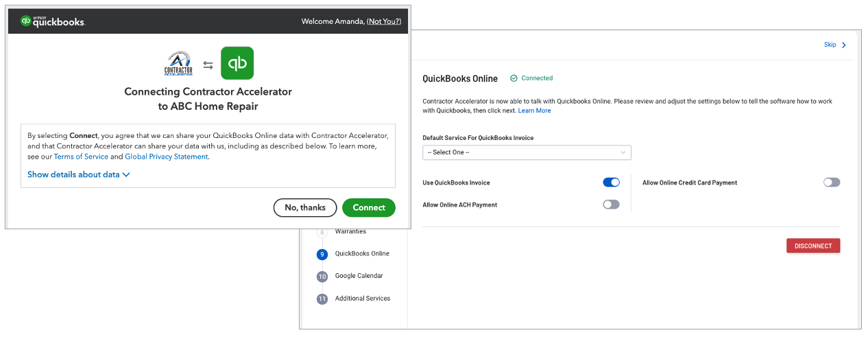Open the Terms of Service link

click(x=81, y=156)
